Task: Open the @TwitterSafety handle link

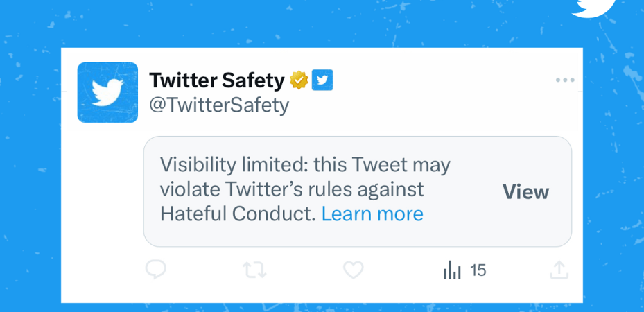Action: point(219,105)
